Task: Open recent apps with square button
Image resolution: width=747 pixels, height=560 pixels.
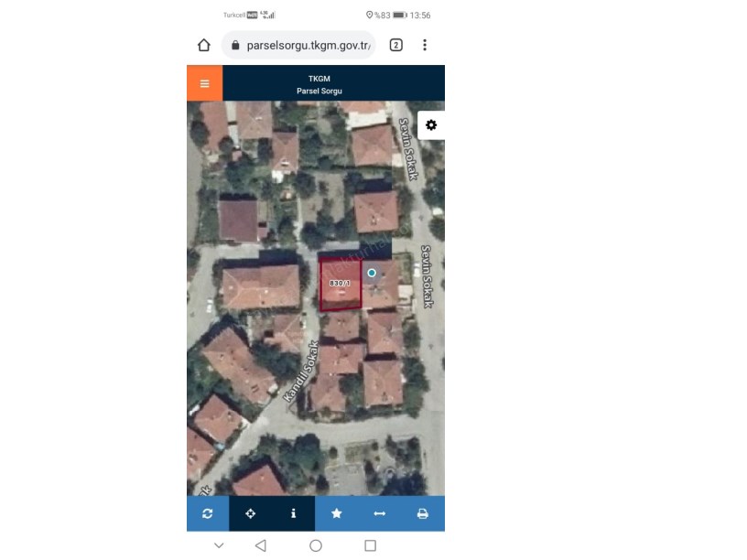Action: [x=370, y=545]
